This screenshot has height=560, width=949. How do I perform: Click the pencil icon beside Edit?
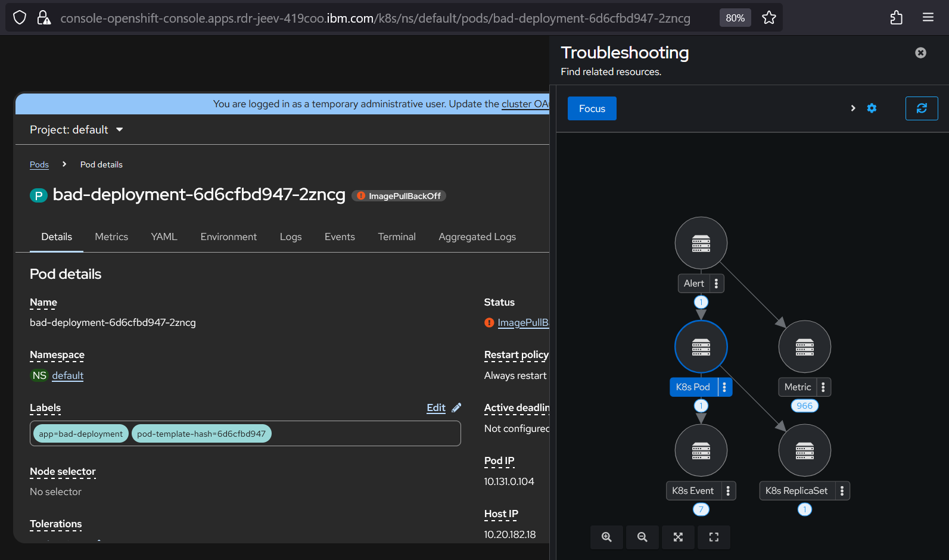[456, 407]
